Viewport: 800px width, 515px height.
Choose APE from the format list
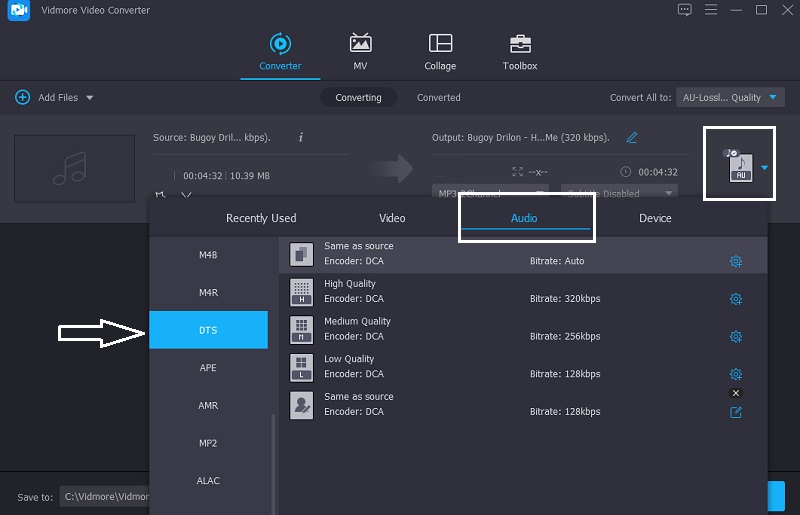click(x=208, y=368)
